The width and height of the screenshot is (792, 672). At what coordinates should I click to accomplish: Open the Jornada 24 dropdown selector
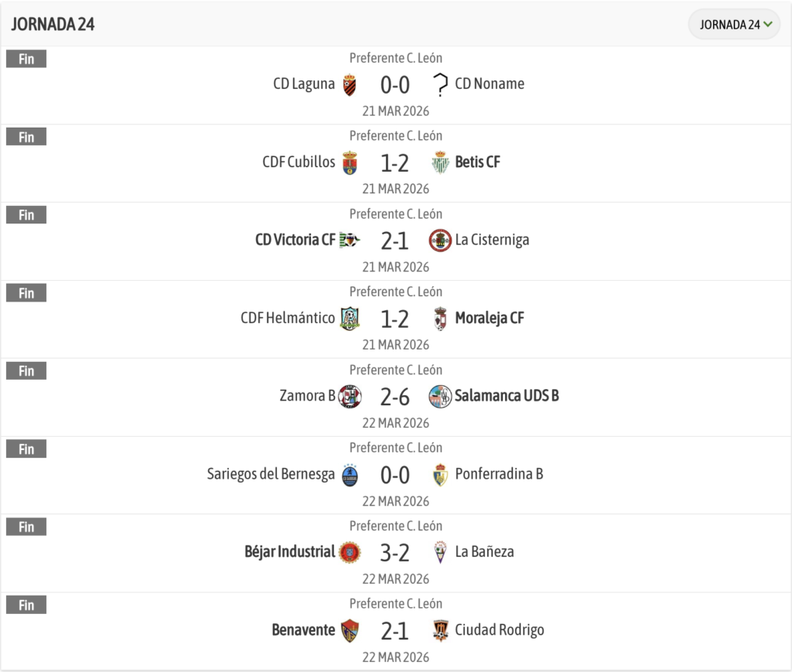(736, 24)
